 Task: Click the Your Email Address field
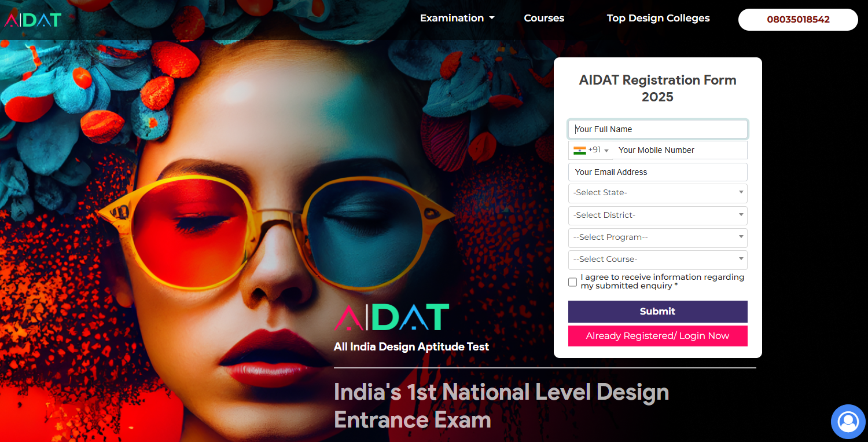[x=658, y=172]
